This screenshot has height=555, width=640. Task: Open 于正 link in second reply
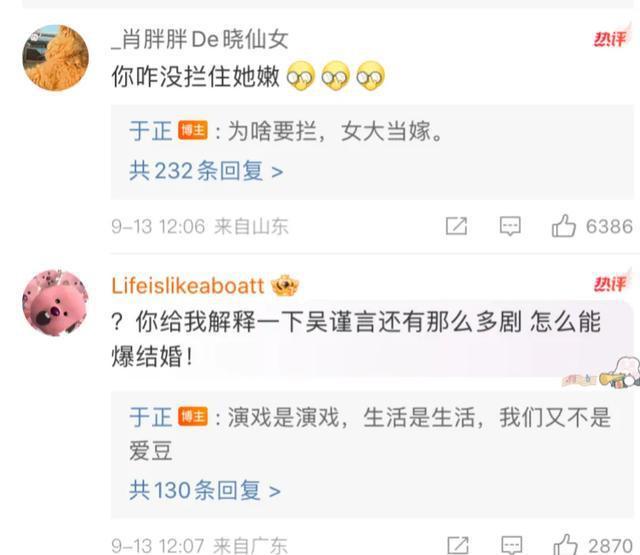151,417
